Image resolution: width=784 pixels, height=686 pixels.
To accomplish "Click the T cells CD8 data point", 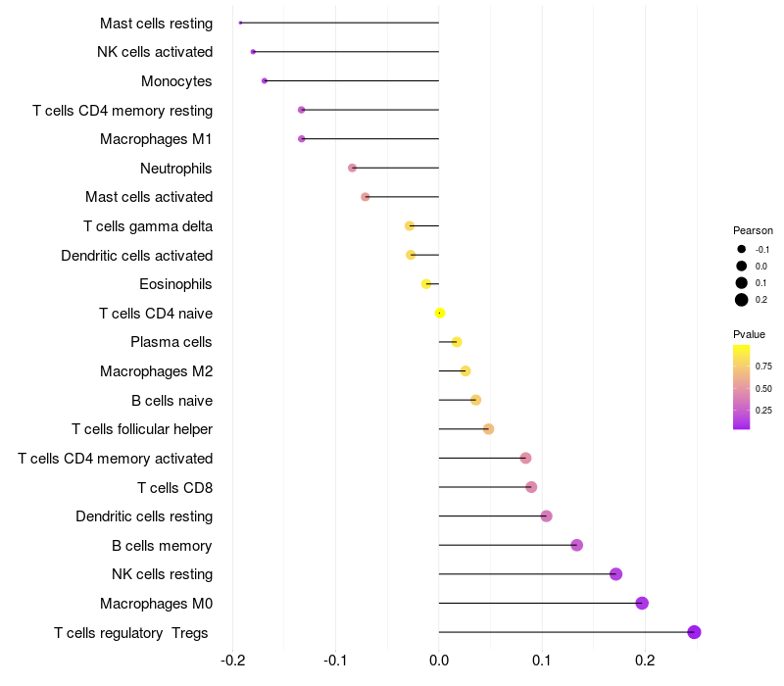I will pos(531,487).
